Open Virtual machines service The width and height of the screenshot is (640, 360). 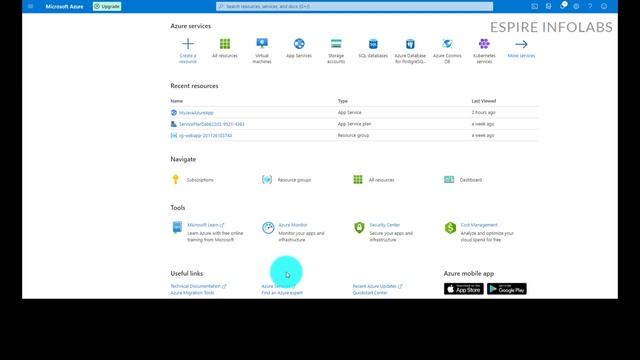(x=262, y=51)
